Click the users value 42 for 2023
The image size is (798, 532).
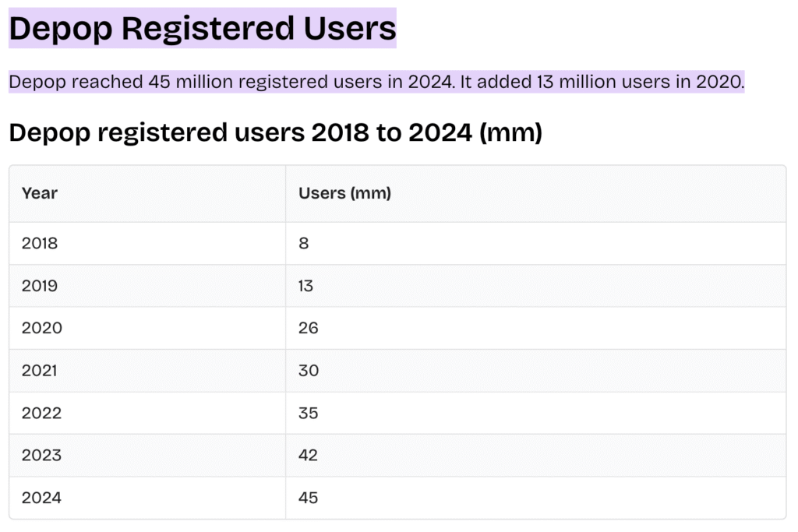309,455
